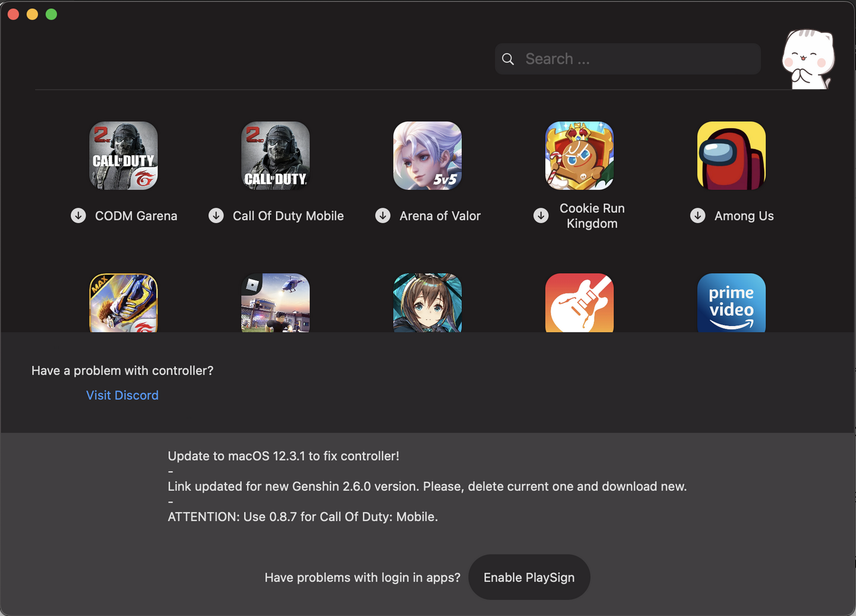This screenshot has width=856, height=616.
Task: Launch Call Of Duty Mobile
Action: tap(275, 156)
